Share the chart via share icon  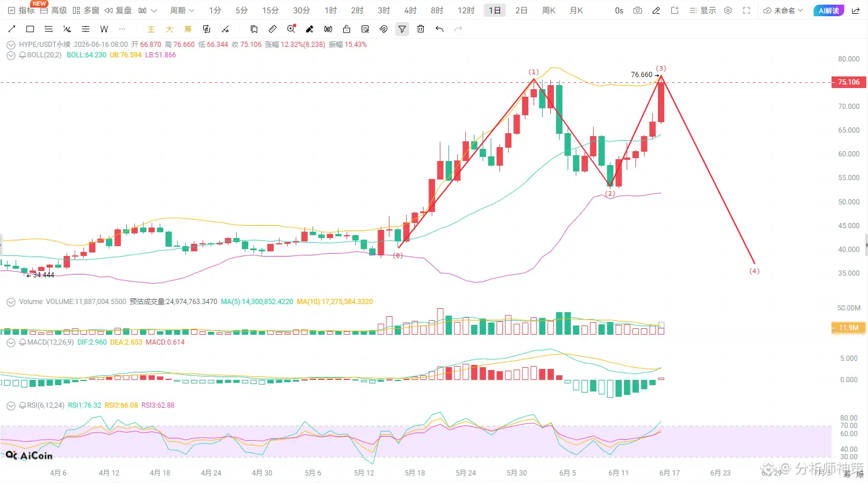pyautogui.click(x=855, y=10)
